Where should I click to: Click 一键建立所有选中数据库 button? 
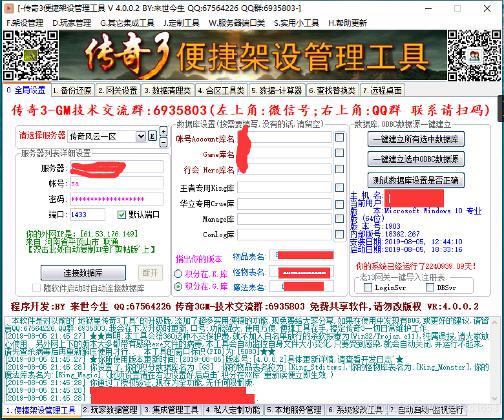click(416, 139)
